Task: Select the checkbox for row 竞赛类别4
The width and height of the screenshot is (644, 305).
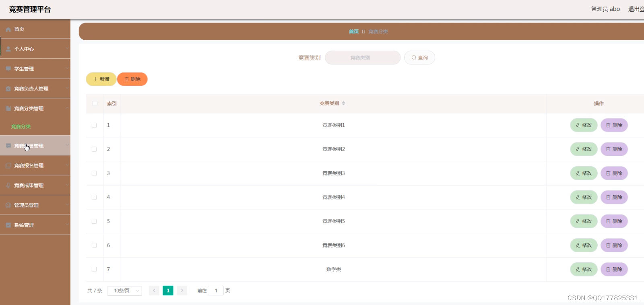Action: point(94,197)
